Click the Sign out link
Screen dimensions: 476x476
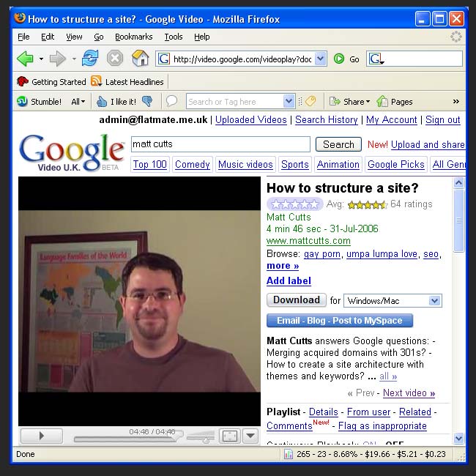pyautogui.click(x=442, y=119)
